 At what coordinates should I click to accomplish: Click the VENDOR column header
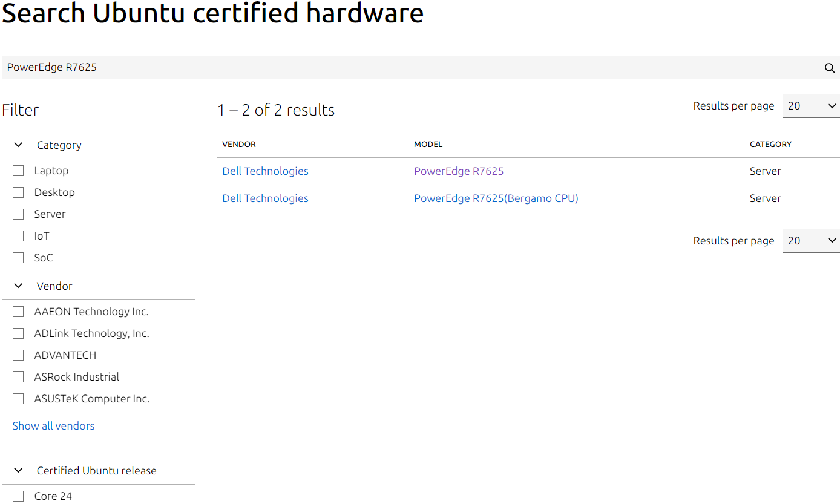tap(239, 144)
